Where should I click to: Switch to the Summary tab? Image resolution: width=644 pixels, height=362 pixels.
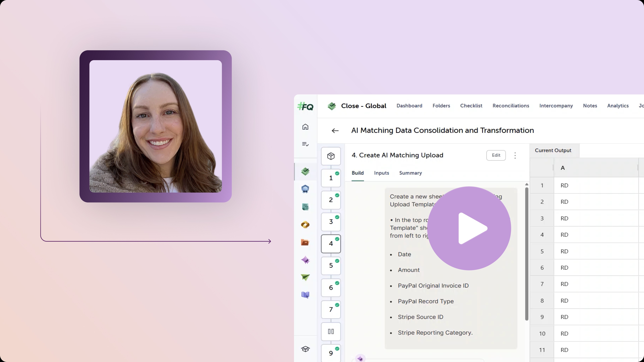(410, 173)
